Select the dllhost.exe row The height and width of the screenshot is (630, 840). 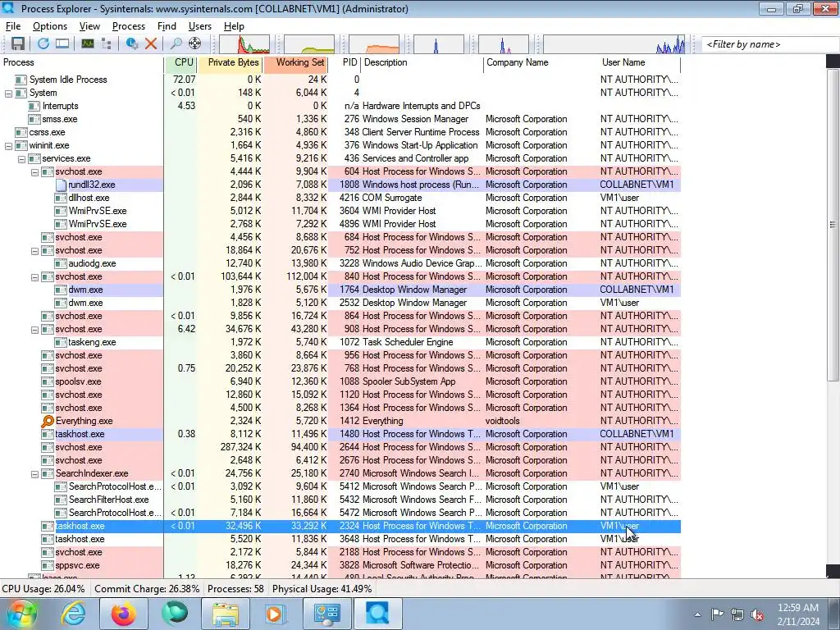pos(340,199)
